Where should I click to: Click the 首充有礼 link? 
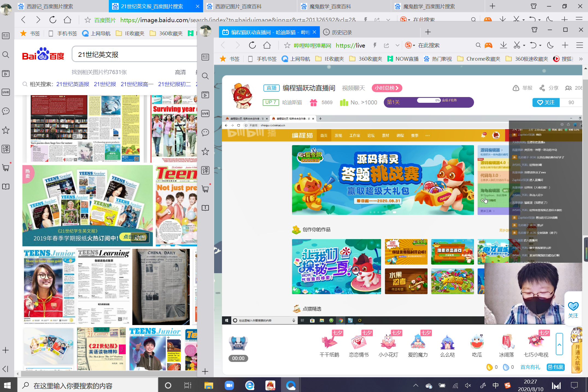coord(530,367)
